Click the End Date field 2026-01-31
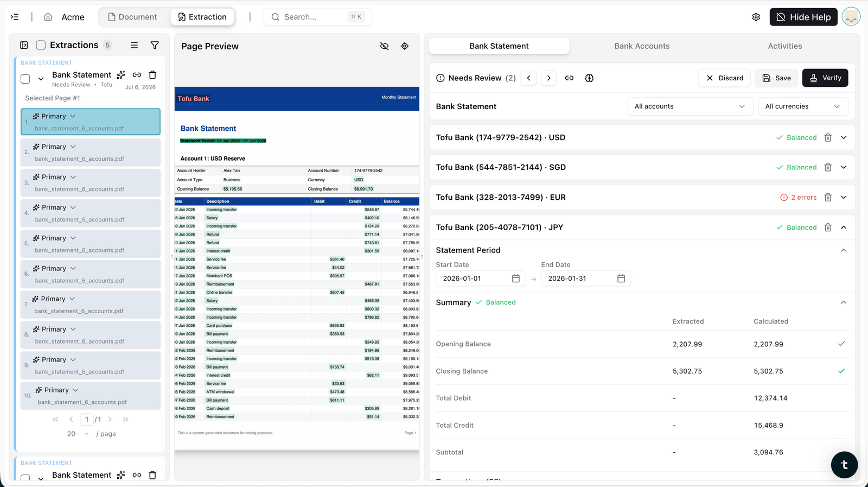This screenshot has width=868, height=487. pos(586,279)
